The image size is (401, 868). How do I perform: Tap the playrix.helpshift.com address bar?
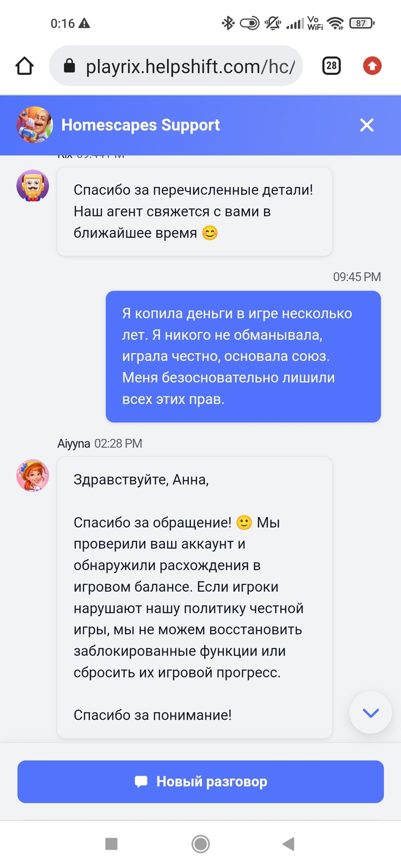point(189,67)
